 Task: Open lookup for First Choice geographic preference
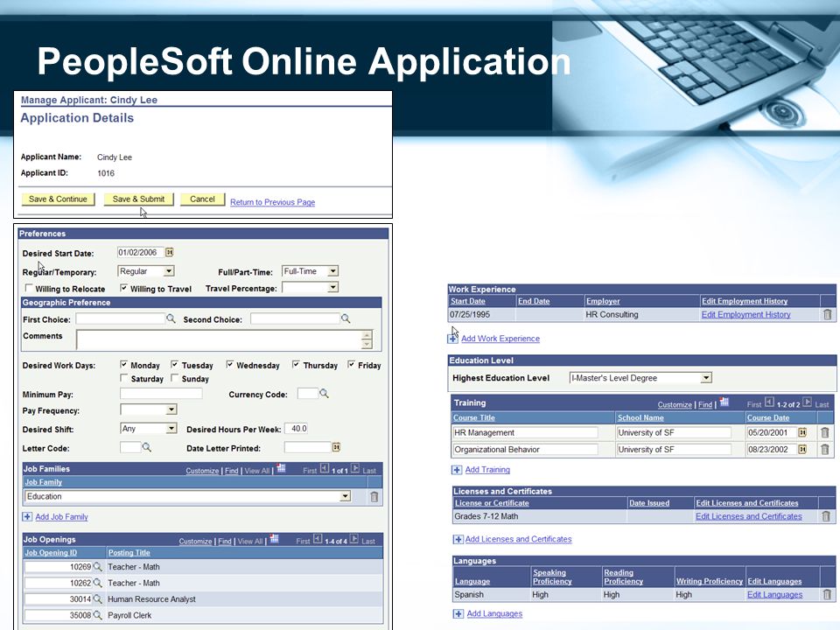(x=171, y=318)
